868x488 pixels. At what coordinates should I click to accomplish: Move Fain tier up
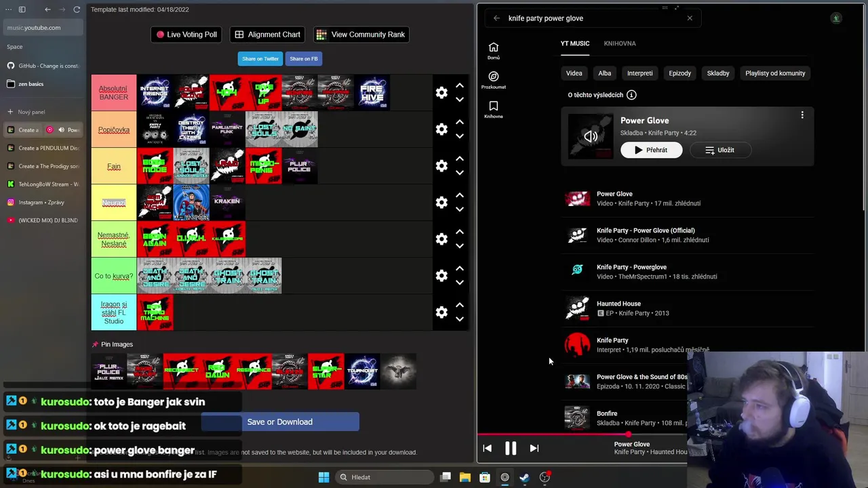[460, 159]
